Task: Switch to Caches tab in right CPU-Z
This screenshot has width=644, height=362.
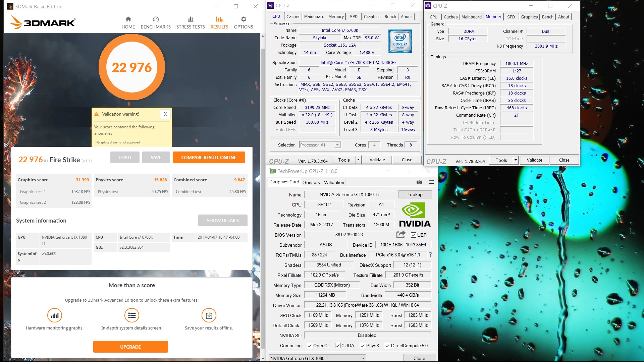Action: pyautogui.click(x=450, y=17)
